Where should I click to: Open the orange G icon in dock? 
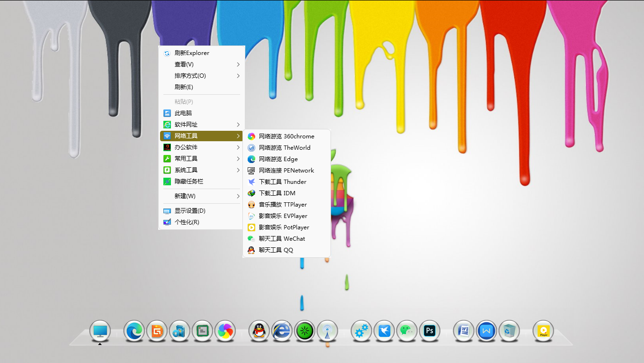click(157, 331)
